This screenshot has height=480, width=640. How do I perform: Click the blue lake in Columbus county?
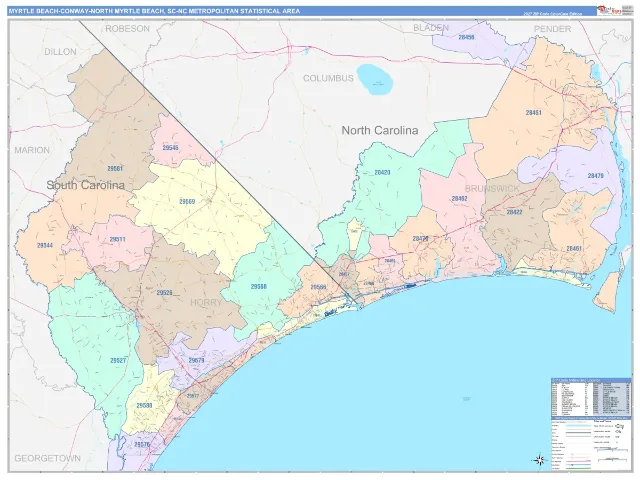click(375, 79)
